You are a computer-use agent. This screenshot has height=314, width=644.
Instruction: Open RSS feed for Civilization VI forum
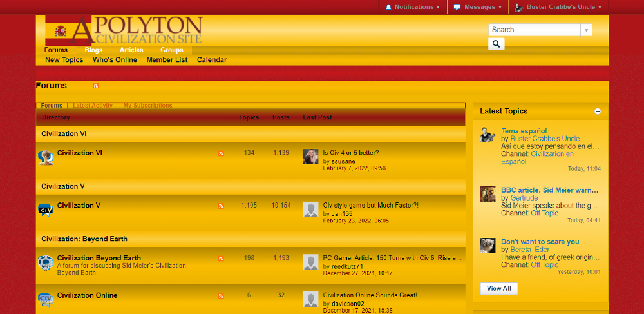221,153
